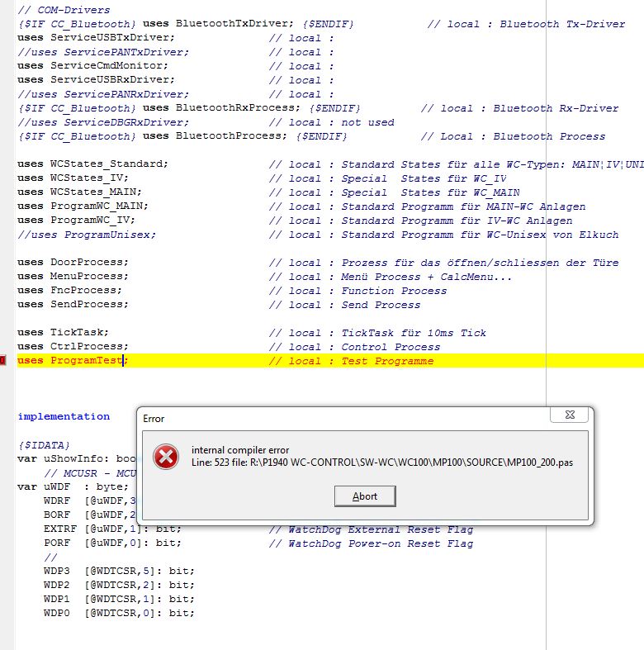Click 'uses ServiceUSBRxDriver;' line
644x650 pixels.
(96, 80)
